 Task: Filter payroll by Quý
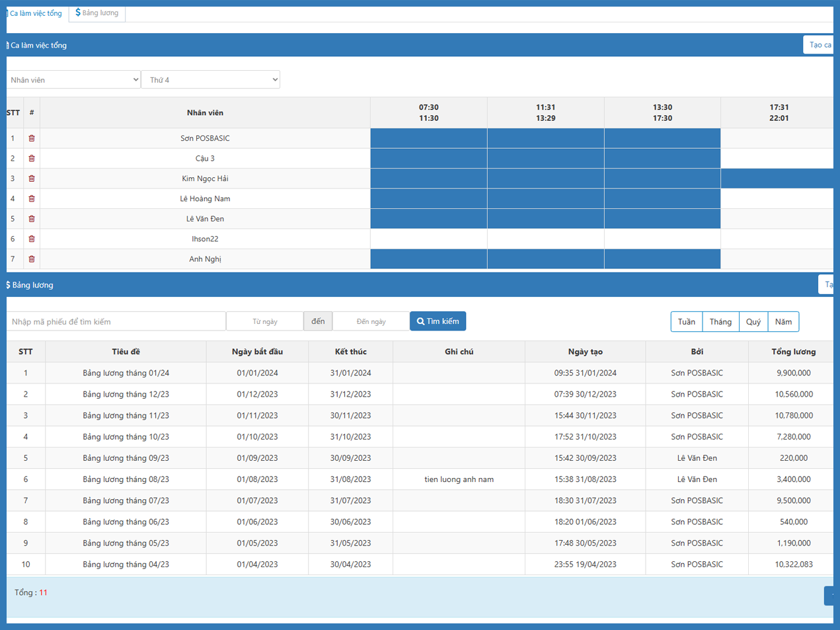tap(753, 322)
